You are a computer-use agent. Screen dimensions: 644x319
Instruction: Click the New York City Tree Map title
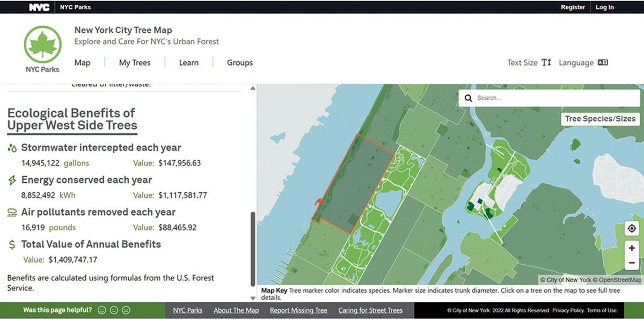click(x=123, y=30)
